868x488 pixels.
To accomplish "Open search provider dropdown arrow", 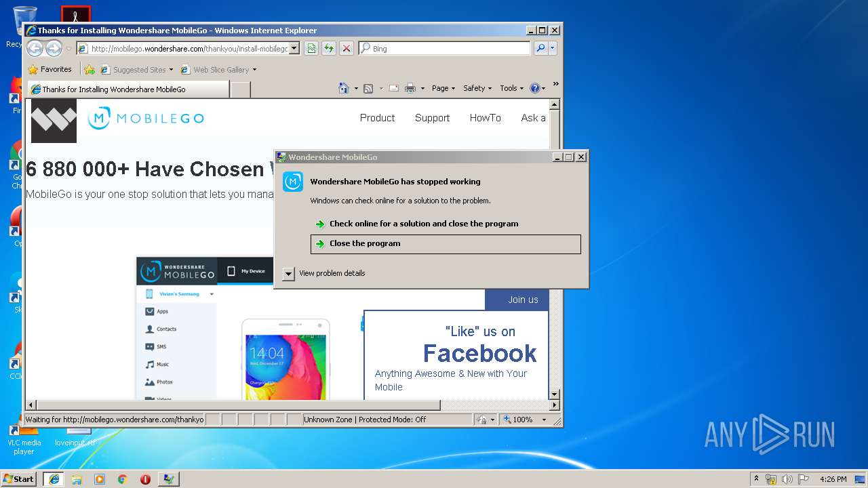I will tap(553, 48).
